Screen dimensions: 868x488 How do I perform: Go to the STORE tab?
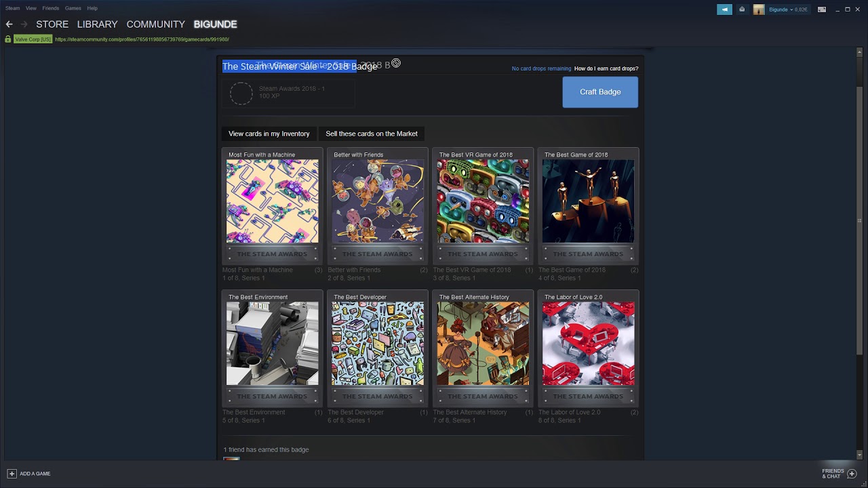point(52,24)
